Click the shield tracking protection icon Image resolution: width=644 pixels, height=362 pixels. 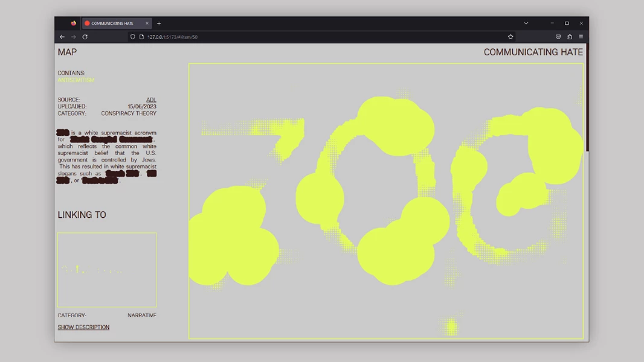tap(133, 37)
